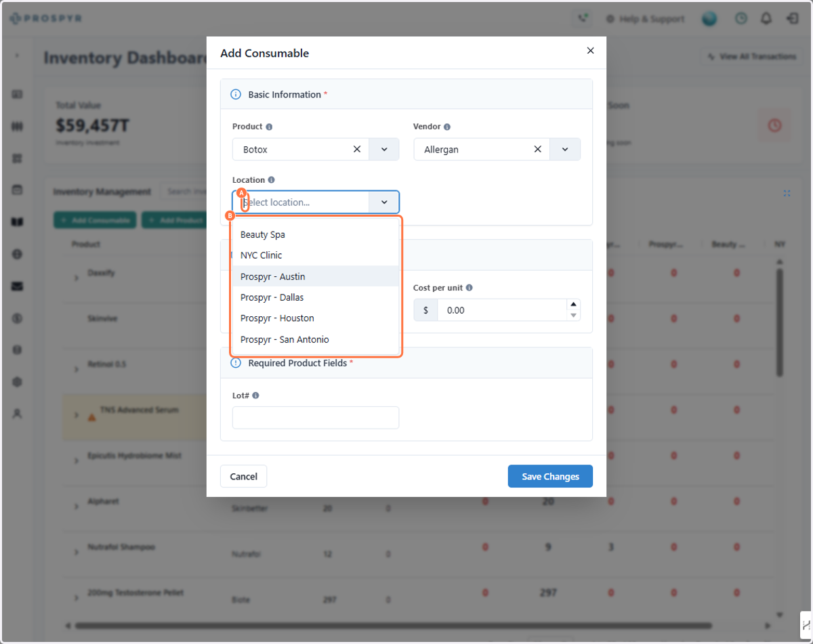Image resolution: width=813 pixels, height=644 pixels.
Task: Choose Prospyr - Austin from the list
Action: pyautogui.click(x=316, y=276)
